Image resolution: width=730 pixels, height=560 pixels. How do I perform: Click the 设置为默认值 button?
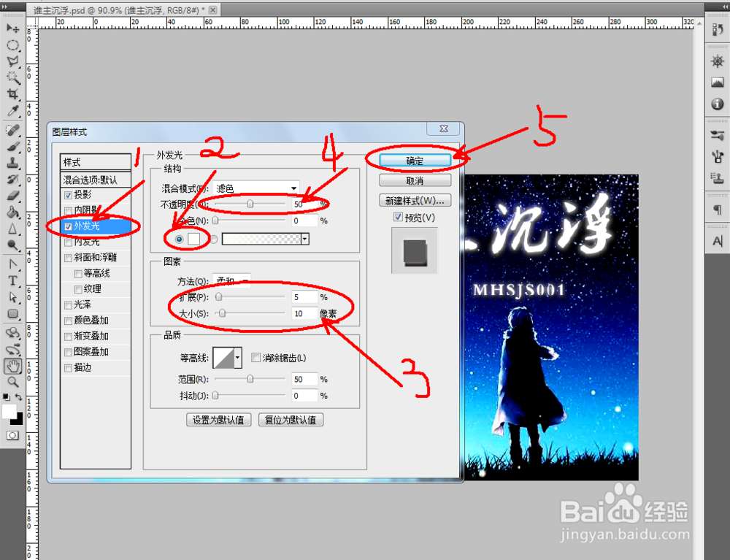coord(218,420)
